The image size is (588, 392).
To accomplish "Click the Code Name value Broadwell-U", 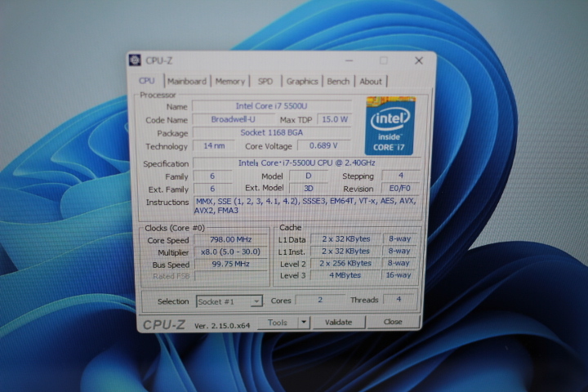I will [x=234, y=119].
